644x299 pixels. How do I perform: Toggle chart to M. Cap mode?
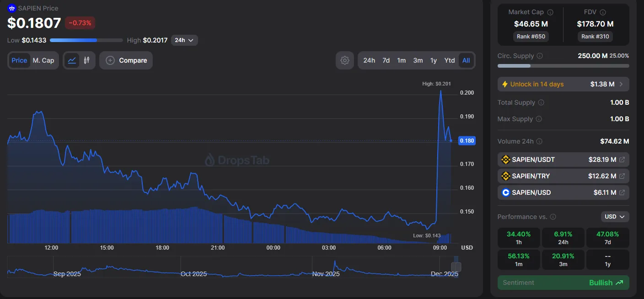pyautogui.click(x=43, y=60)
